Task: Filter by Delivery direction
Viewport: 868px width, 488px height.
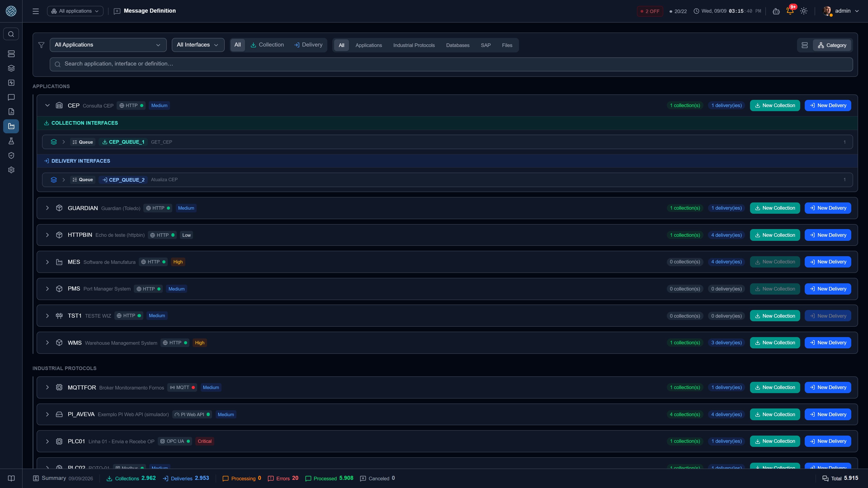Action: (x=308, y=45)
